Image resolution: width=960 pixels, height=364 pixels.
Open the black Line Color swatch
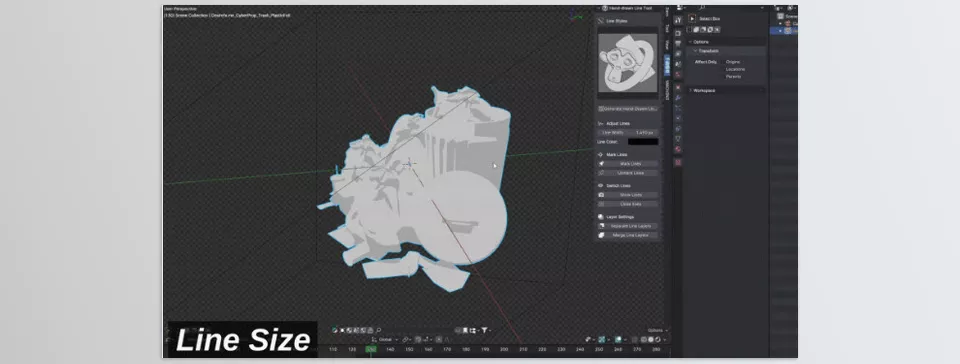[x=643, y=142]
